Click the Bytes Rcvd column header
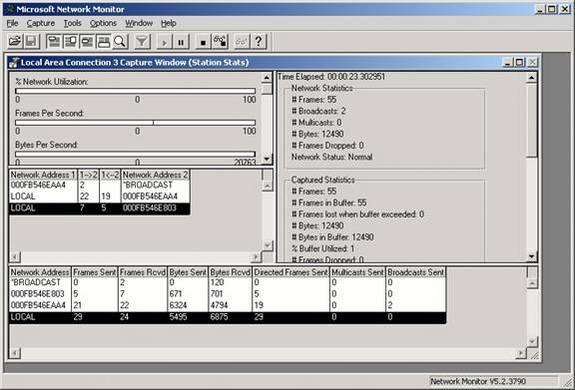Viewport: 575px width, 390px height. 230,272
